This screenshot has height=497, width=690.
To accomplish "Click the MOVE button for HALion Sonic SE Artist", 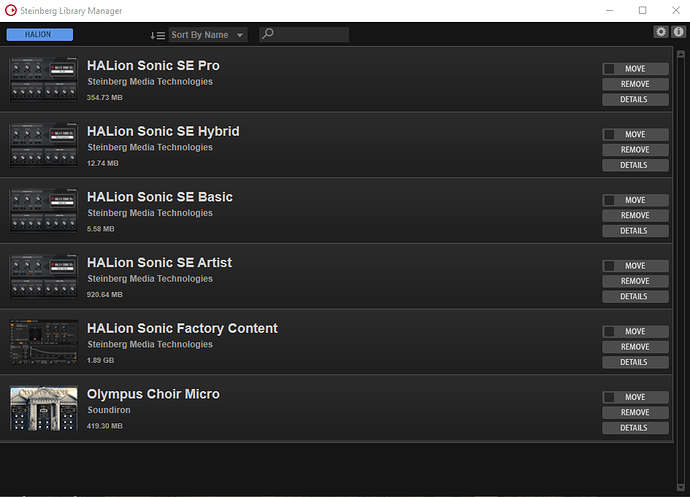I will [635, 266].
